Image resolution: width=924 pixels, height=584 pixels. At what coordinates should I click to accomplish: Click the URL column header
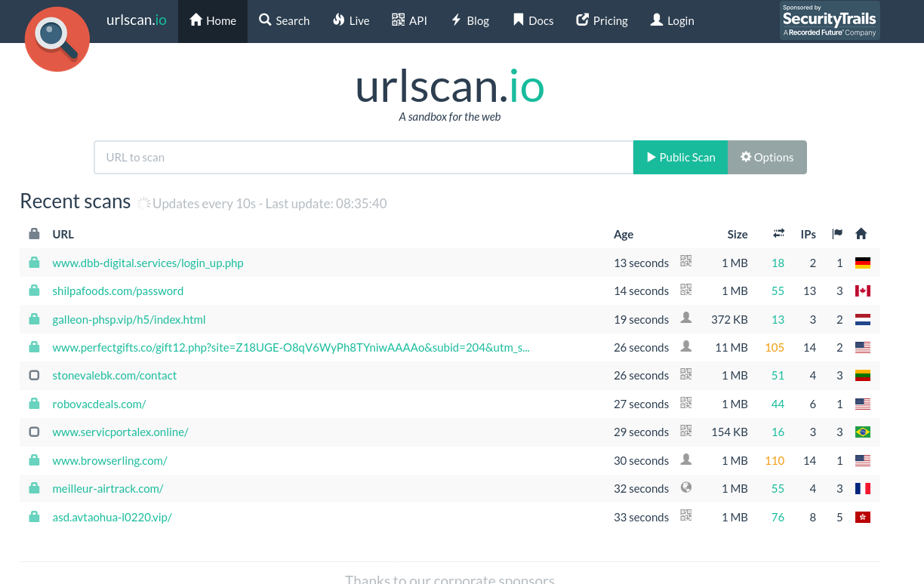(63, 234)
